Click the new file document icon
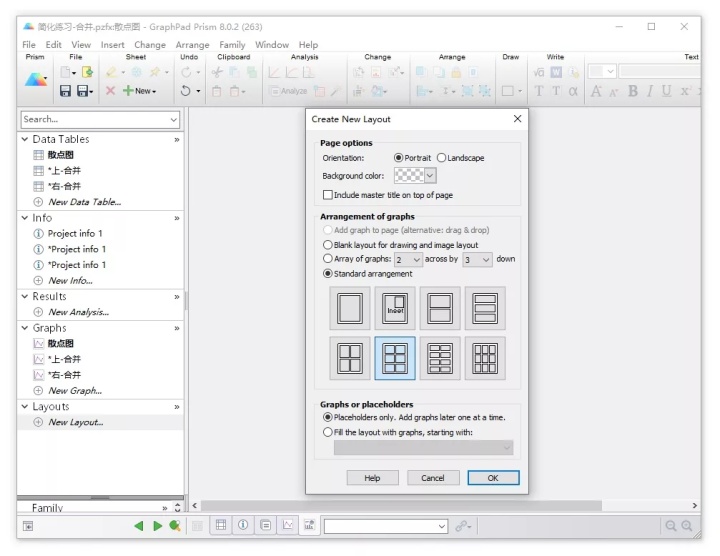 point(66,72)
